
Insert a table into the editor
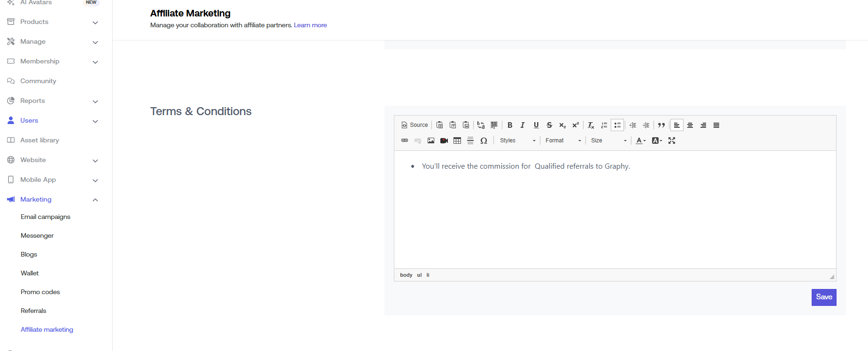click(457, 140)
